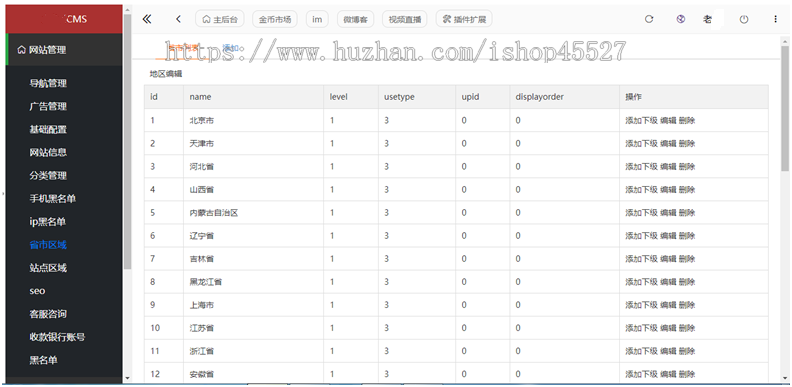Click 编辑 for 江苏省
Viewport: 792px width, 387px height.
click(668, 328)
